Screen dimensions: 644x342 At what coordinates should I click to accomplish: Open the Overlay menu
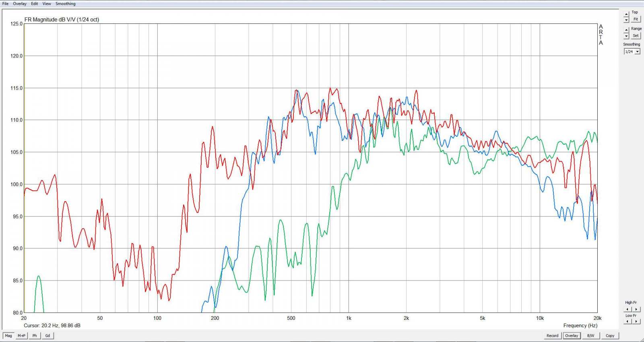pyautogui.click(x=20, y=4)
